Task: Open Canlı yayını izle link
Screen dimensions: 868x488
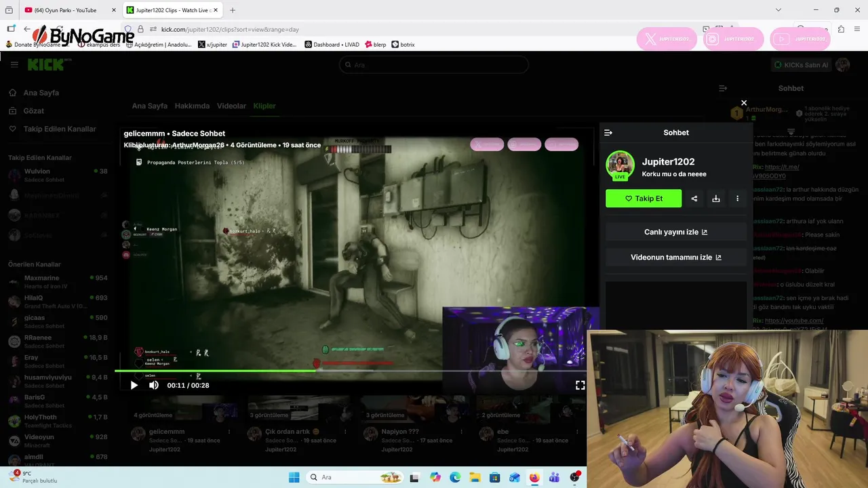Action: 676,232
